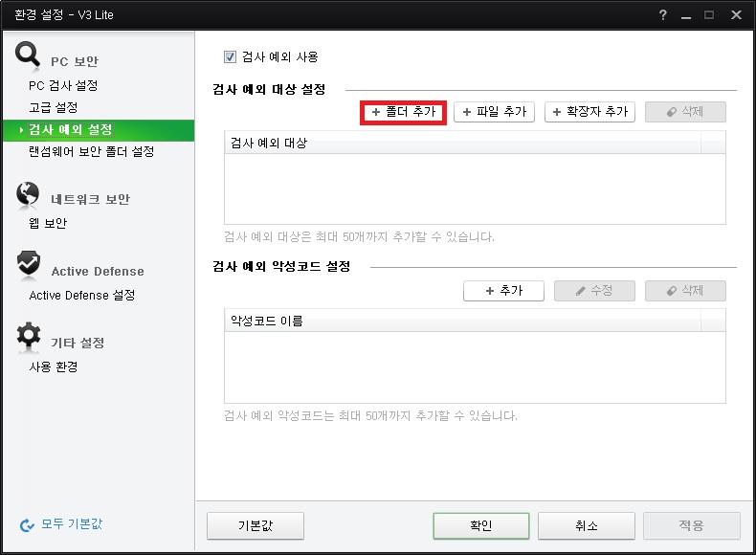Click the 확장자 추가 button
This screenshot has height=555, width=756.
[x=590, y=112]
